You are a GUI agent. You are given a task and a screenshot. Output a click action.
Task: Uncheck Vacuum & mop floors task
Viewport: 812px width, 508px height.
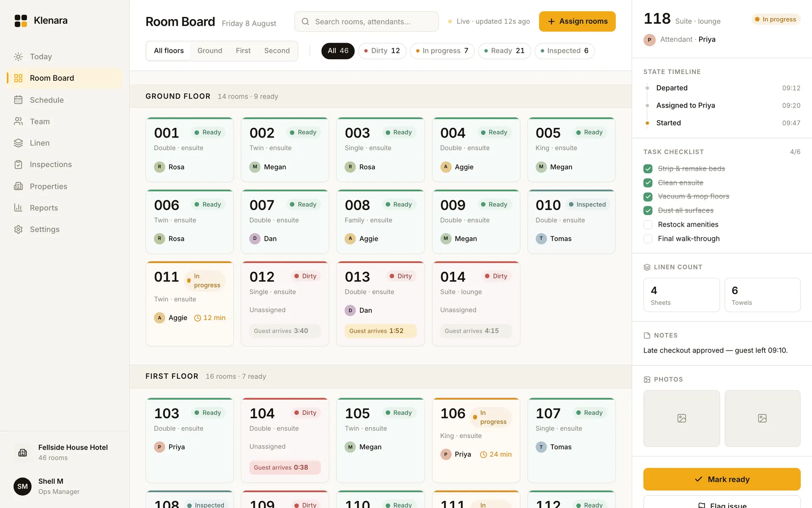pyautogui.click(x=648, y=197)
